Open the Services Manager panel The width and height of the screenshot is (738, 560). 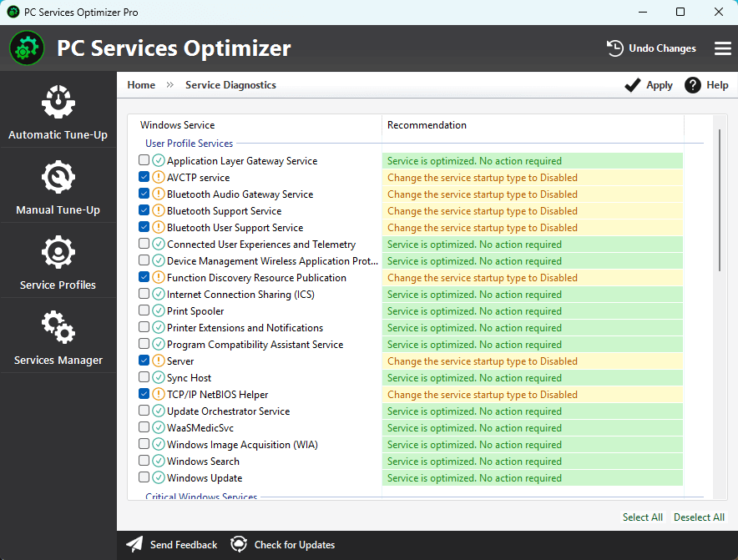pyautogui.click(x=58, y=338)
